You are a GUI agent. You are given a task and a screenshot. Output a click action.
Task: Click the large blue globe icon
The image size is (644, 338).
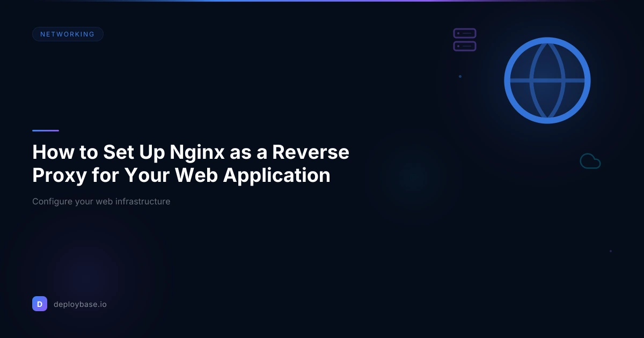(x=547, y=80)
